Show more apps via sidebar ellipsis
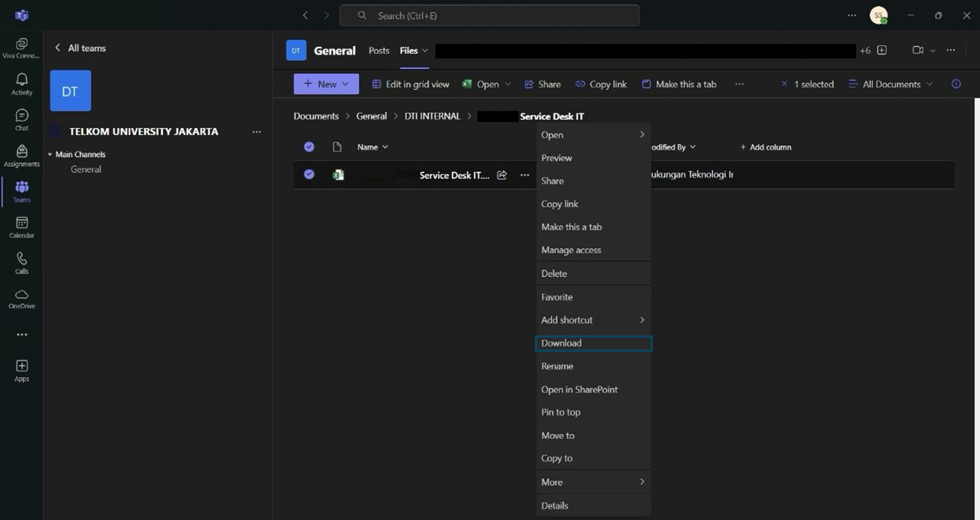980x520 pixels. (x=21, y=334)
